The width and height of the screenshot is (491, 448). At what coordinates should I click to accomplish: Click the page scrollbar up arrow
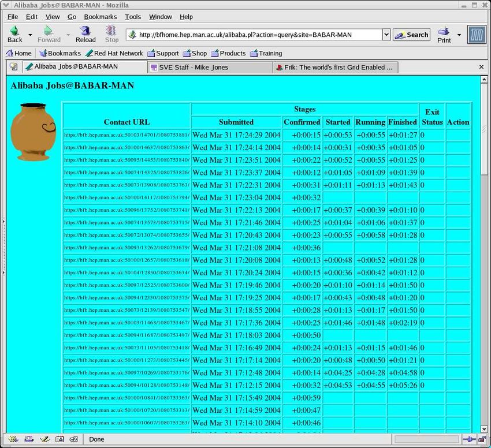484,80
